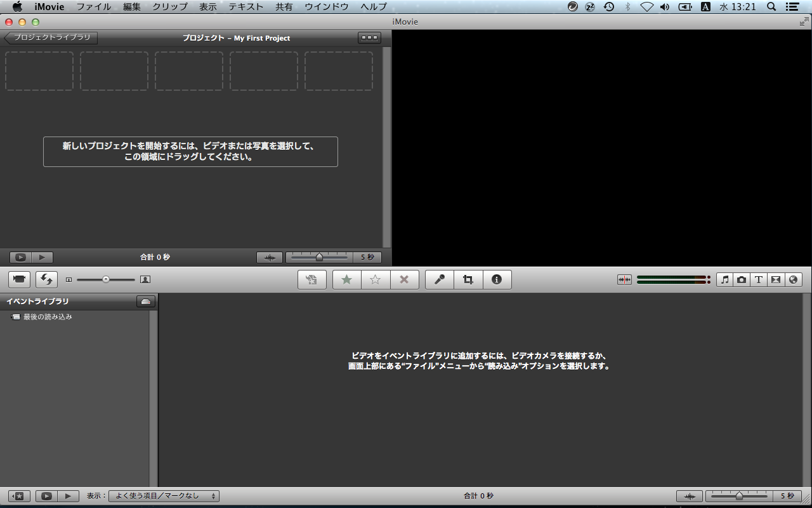Click the audio level meter
This screenshot has width=812, height=508.
coord(673,279)
